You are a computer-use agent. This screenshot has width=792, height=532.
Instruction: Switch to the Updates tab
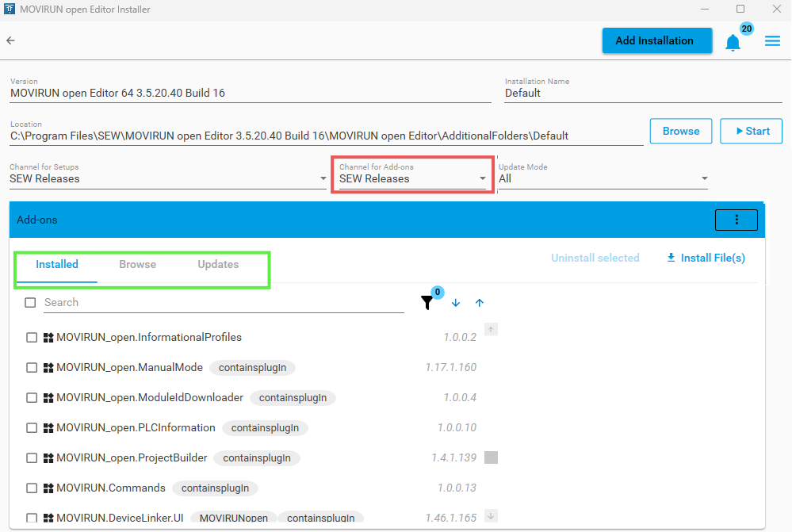[218, 265]
